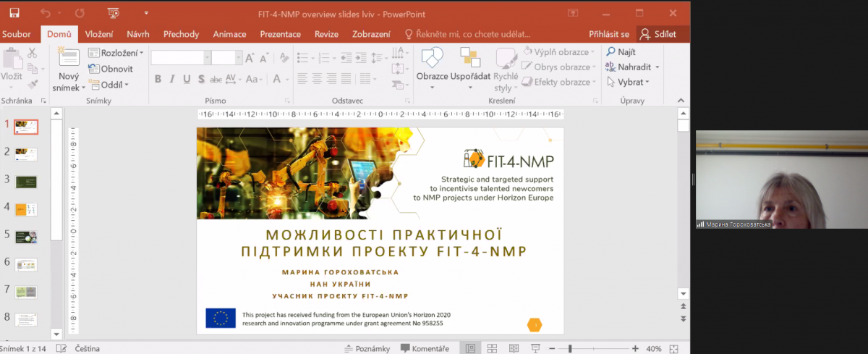This screenshot has width=868, height=354.
Task: Open the Přechody tab
Action: [182, 34]
